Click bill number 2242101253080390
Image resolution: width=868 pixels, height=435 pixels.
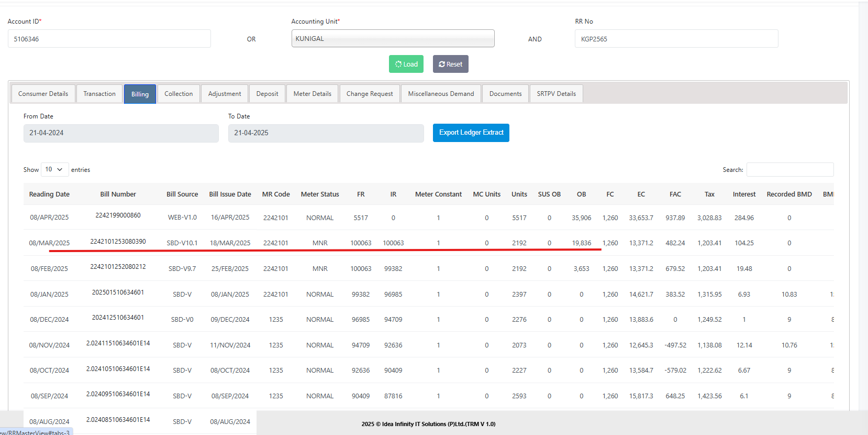[x=118, y=242]
